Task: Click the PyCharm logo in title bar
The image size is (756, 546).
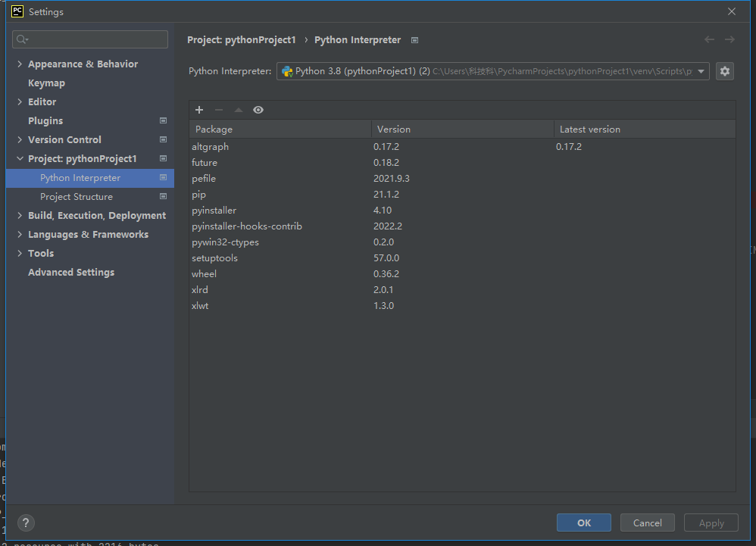Action: (x=17, y=11)
